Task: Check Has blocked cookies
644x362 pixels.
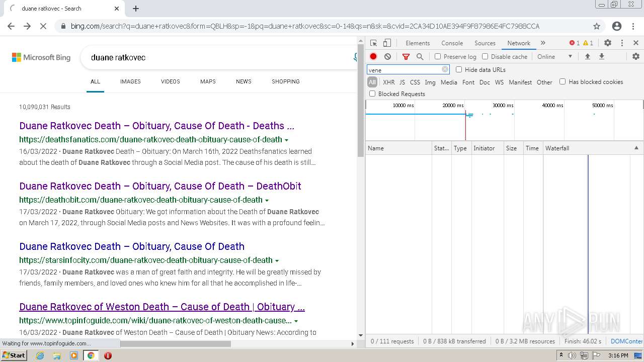Action: click(562, 81)
